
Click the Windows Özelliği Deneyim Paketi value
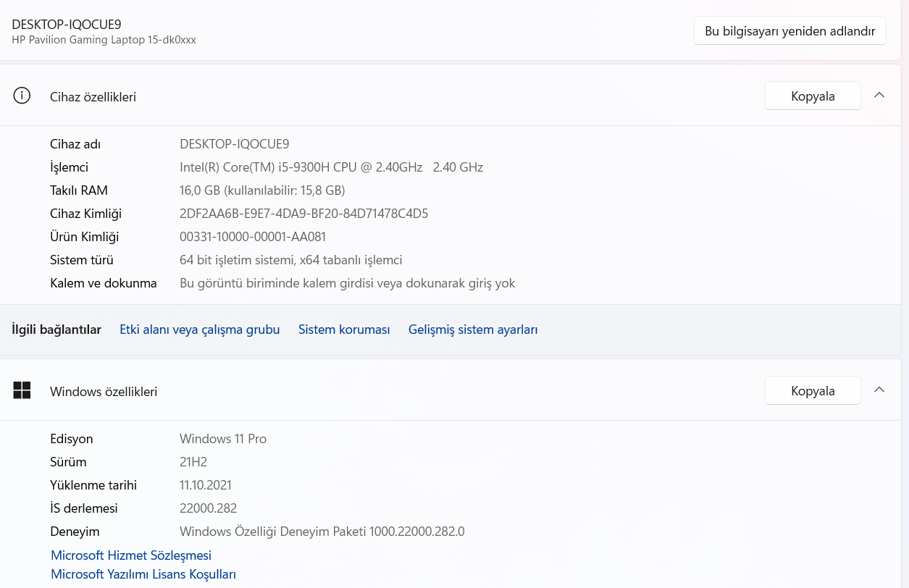pos(322,532)
